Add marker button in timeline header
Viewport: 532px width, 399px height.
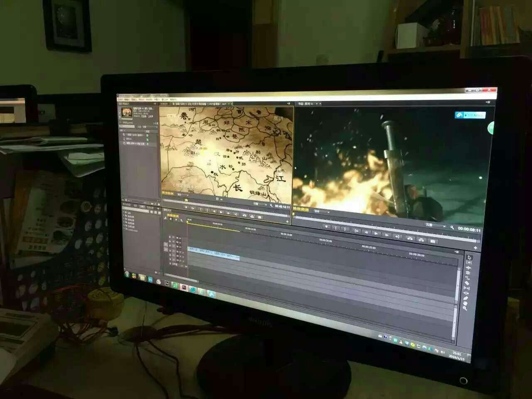[176, 219]
